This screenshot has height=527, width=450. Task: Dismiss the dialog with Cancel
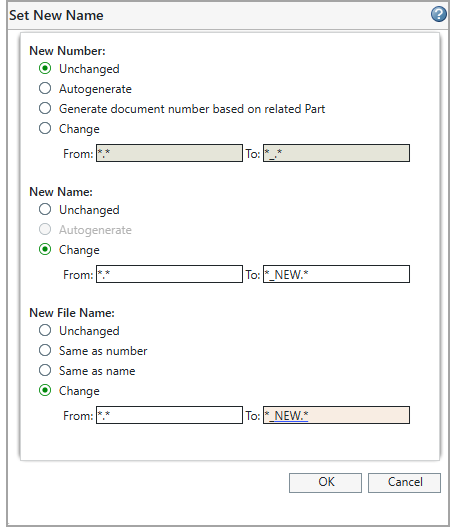pos(404,483)
